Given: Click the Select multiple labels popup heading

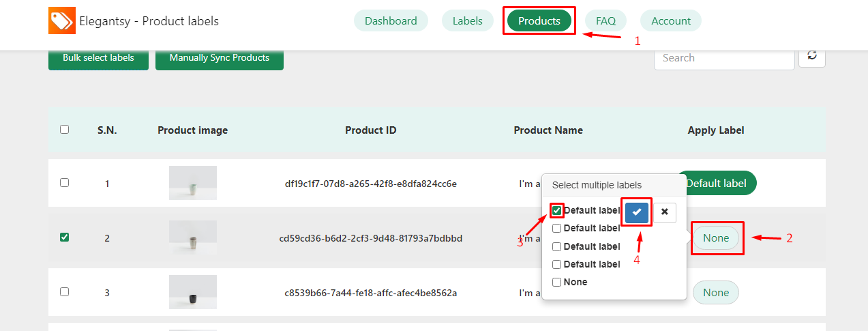Looking at the screenshot, I should point(597,185).
